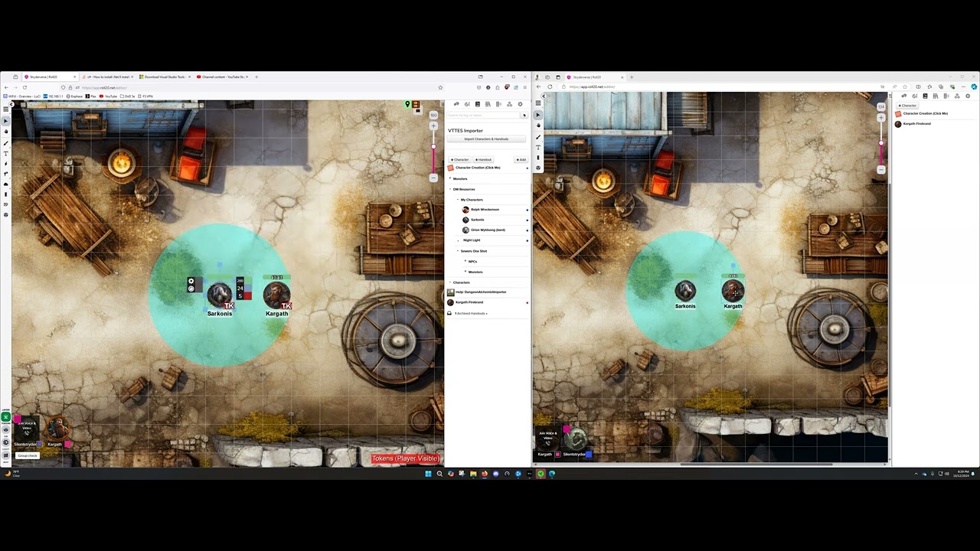Image resolution: width=980 pixels, height=551 pixels.
Task: Open the hamburger menu in left window toolbar
Action: [5, 109]
